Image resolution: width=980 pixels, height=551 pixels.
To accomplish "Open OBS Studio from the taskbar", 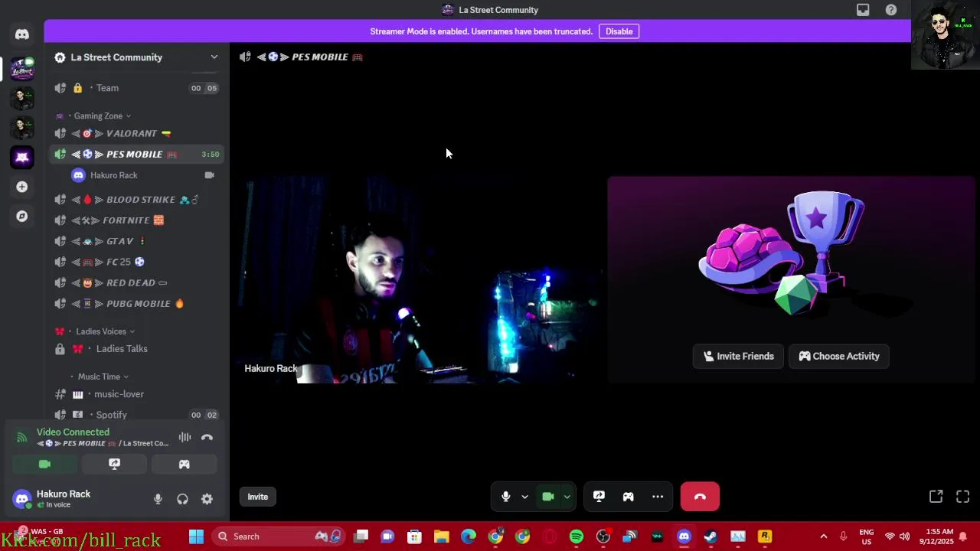I will click(603, 536).
